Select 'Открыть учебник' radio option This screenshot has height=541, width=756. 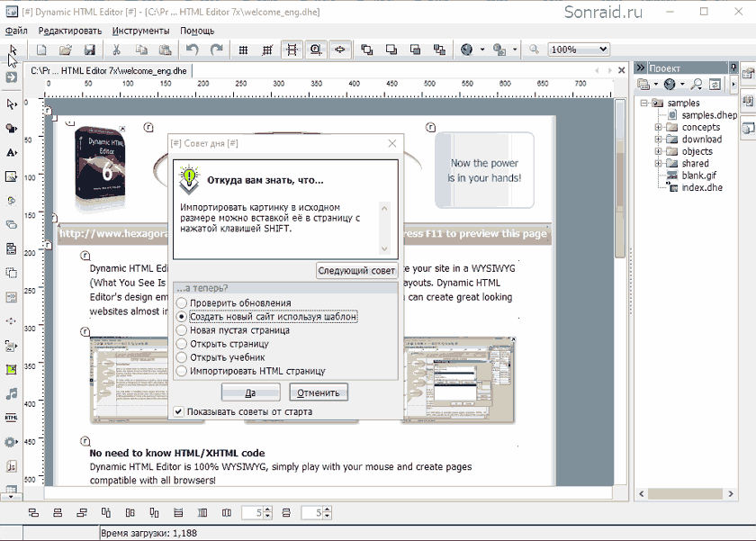coord(181,357)
